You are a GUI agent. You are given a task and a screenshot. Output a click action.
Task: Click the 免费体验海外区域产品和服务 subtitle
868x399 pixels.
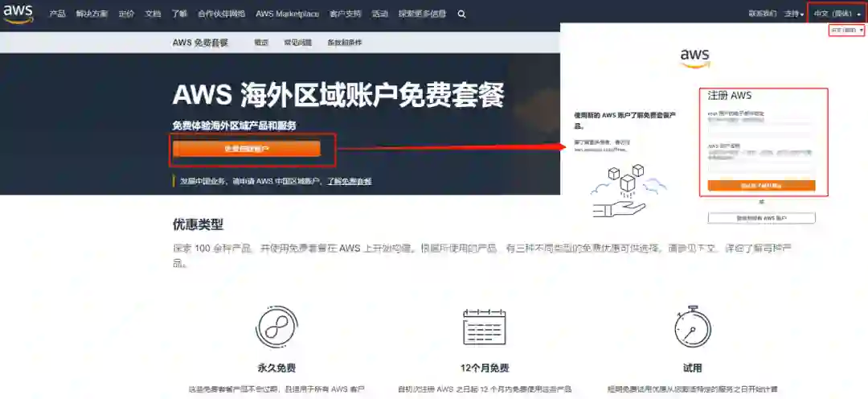[x=234, y=125]
